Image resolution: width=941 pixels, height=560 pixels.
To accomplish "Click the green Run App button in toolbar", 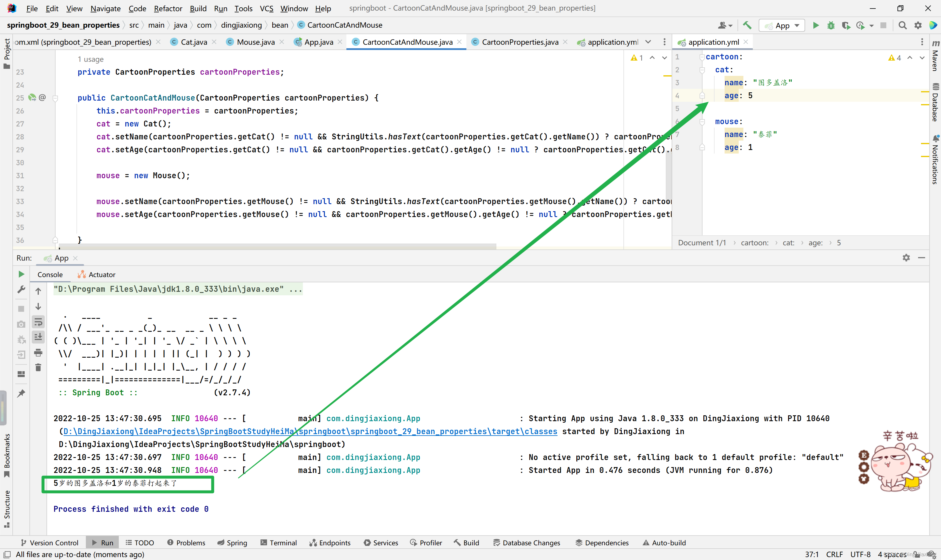I will pyautogui.click(x=815, y=25).
